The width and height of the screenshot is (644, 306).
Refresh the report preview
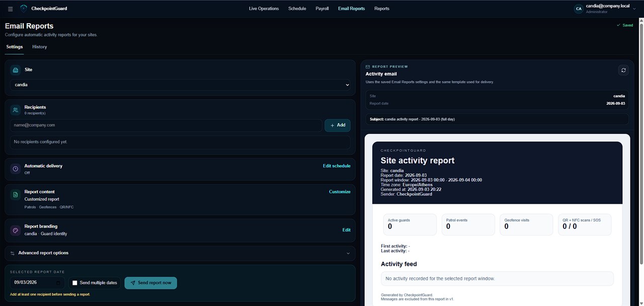pos(623,70)
